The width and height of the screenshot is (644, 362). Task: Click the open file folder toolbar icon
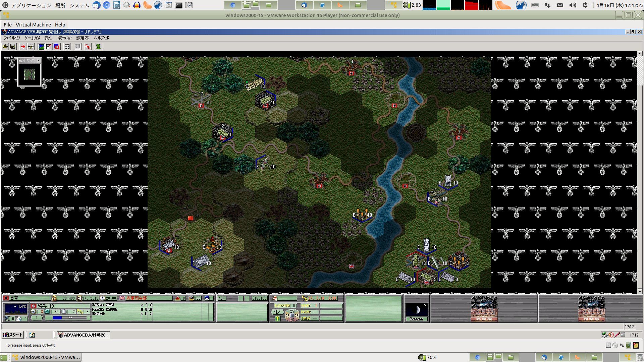coord(5,47)
